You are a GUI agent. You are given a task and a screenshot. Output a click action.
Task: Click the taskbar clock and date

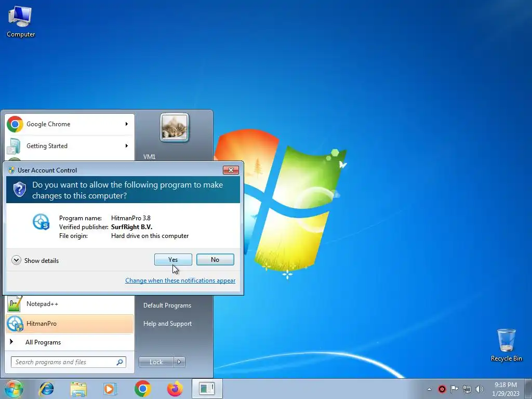click(x=506, y=389)
